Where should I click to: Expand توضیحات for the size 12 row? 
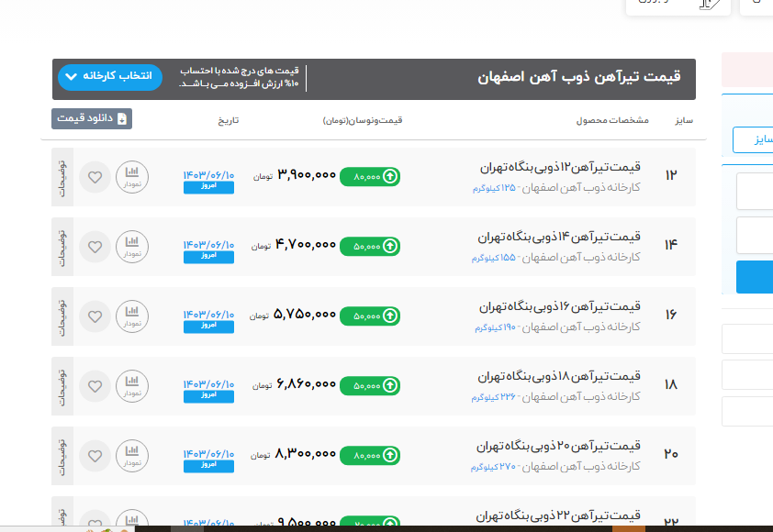point(62,177)
